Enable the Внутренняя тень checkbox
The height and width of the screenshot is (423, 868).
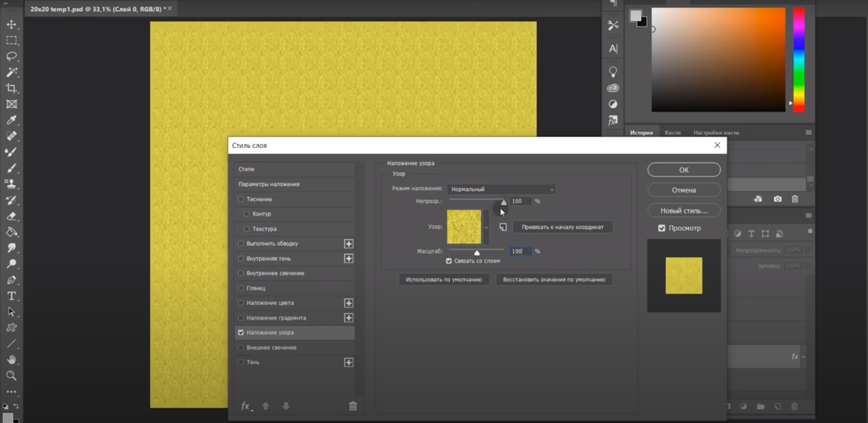[x=241, y=258]
